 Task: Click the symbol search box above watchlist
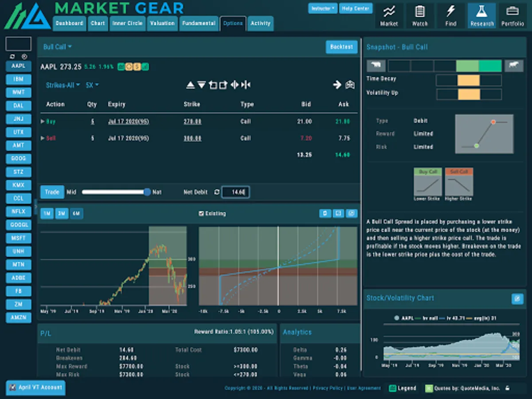[18, 44]
